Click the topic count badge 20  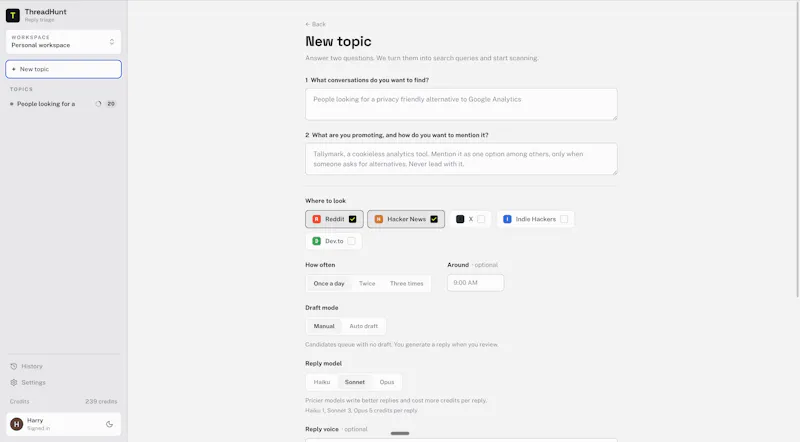(x=111, y=104)
